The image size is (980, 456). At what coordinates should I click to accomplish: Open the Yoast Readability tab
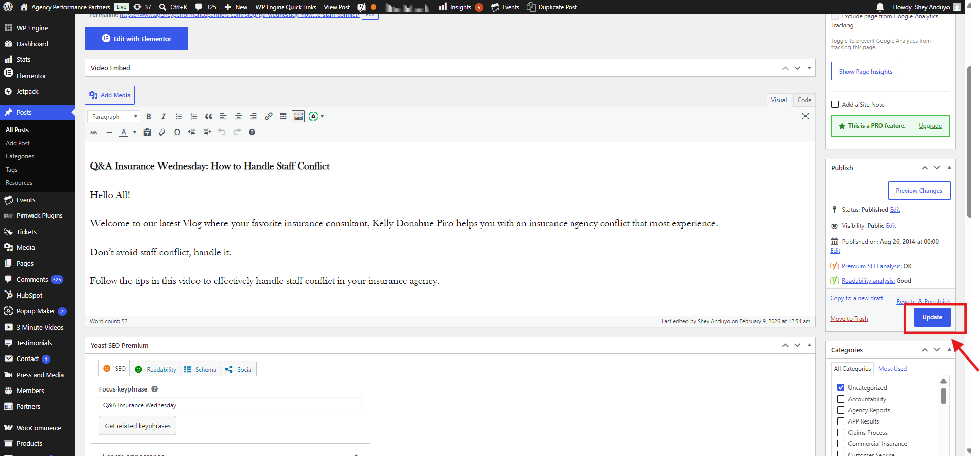(155, 369)
